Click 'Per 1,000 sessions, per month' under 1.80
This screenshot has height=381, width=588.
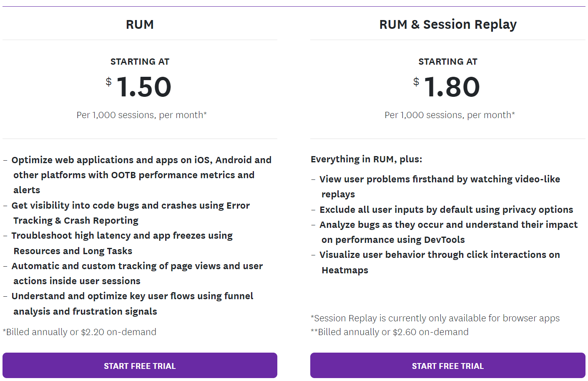(450, 115)
